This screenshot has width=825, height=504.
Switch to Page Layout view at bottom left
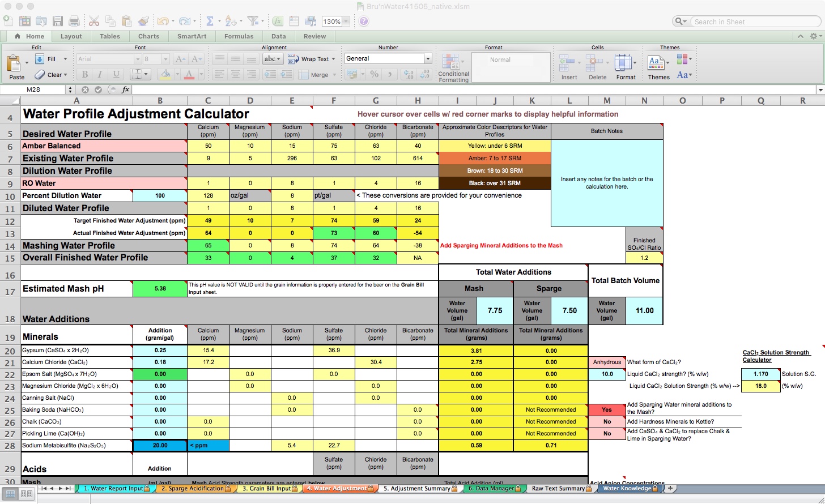[x=26, y=494]
